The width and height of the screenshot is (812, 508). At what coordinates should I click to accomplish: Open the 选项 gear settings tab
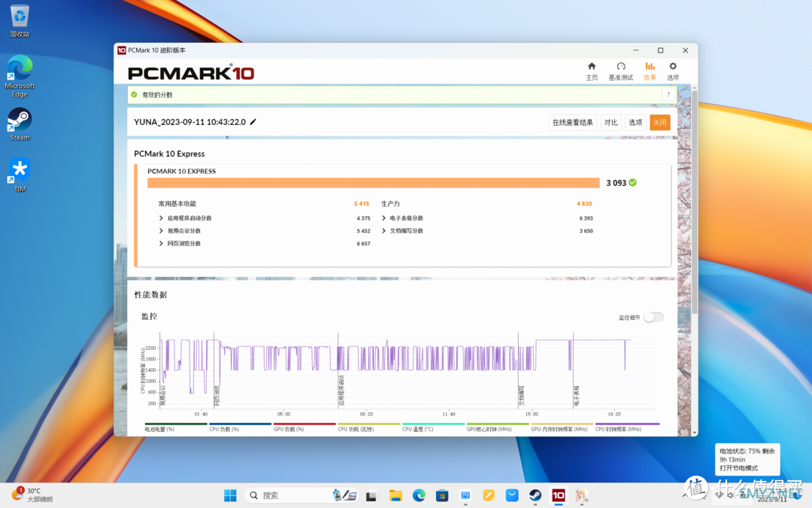pyautogui.click(x=673, y=71)
